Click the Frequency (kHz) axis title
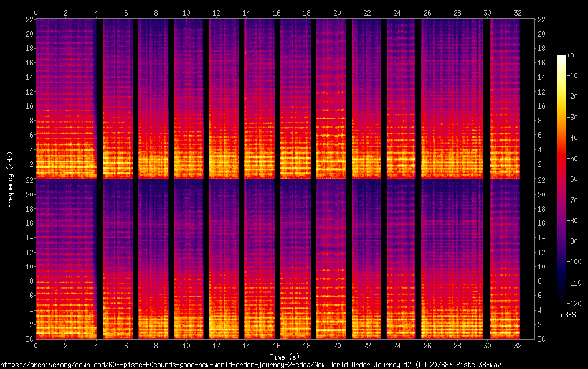 (x=10, y=179)
